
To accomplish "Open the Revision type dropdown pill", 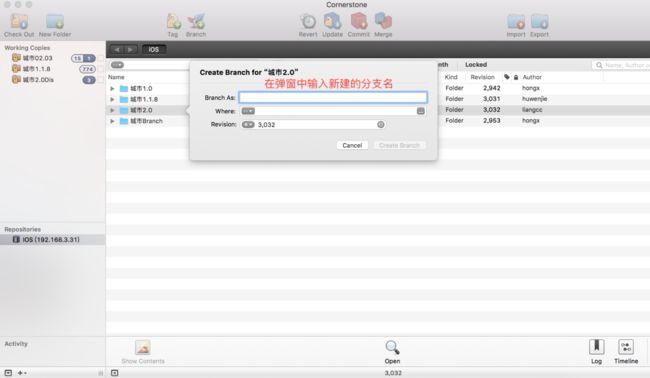I will [248, 124].
